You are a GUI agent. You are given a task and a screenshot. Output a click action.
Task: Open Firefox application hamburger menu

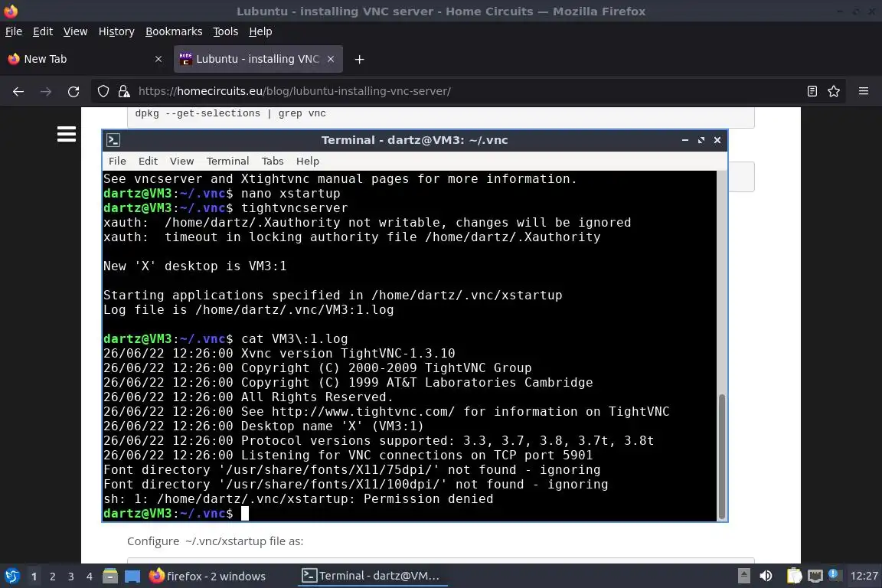point(864,91)
